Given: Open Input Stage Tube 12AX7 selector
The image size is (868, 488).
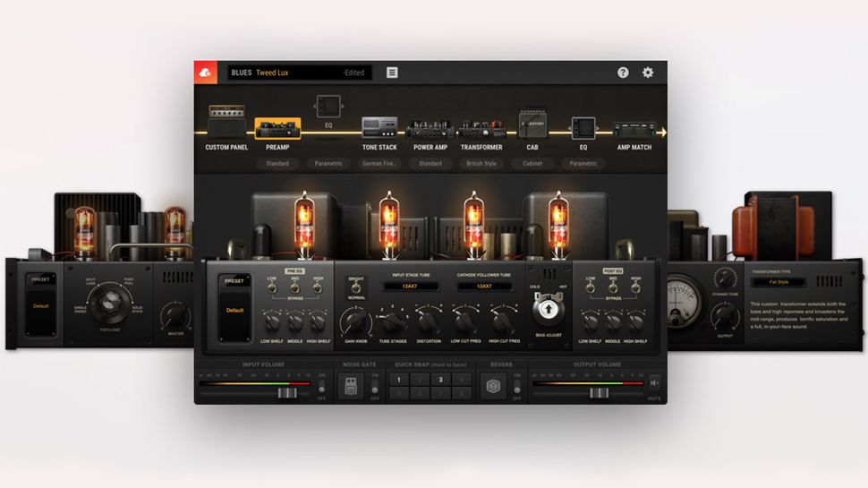Looking at the screenshot, I should point(410,287).
